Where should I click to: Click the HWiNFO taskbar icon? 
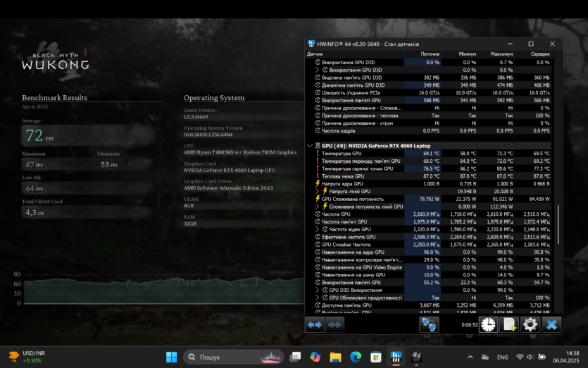[396, 357]
